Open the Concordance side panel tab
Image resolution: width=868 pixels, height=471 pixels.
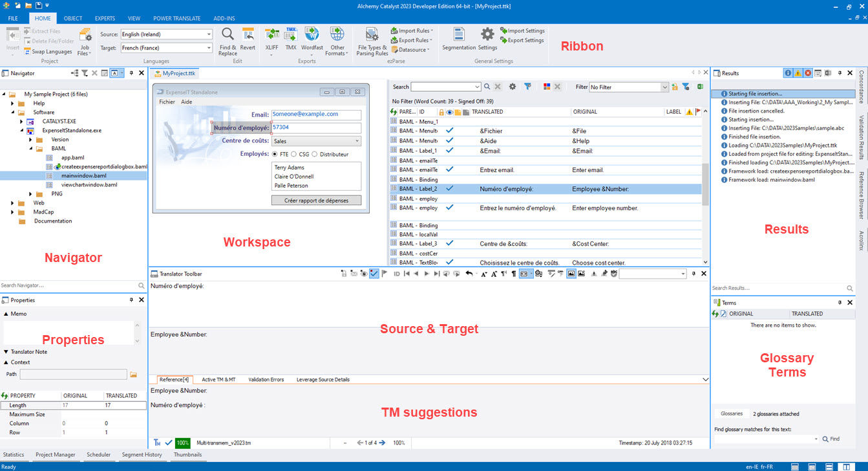pyautogui.click(x=861, y=88)
